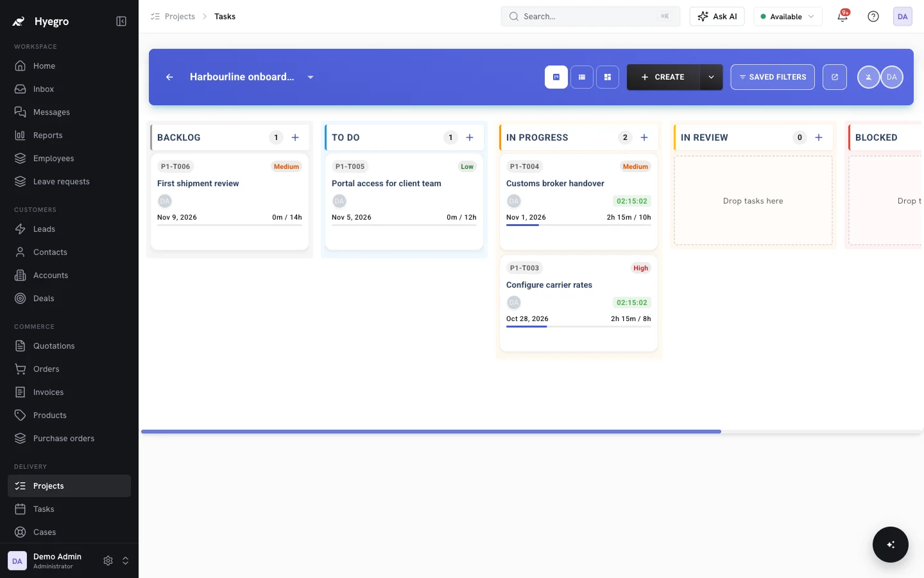Click the Configure carrier rates progress bar
The height and width of the screenshot is (578, 924).
click(x=579, y=327)
